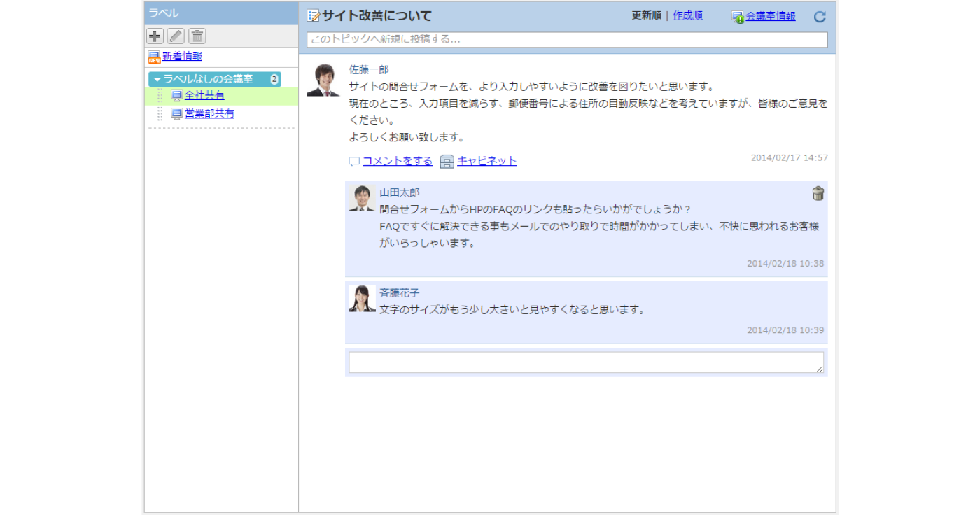This screenshot has width=980, height=515.
Task: Click the topic title サイト改善について
Action: point(377,16)
